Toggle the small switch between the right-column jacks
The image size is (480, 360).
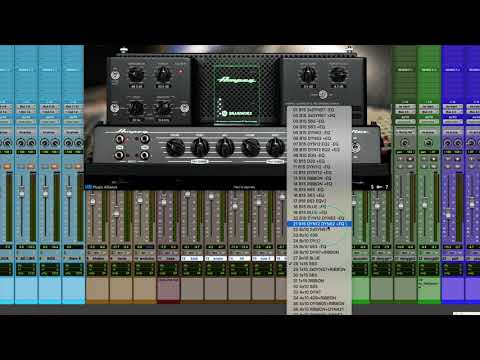[144, 147]
